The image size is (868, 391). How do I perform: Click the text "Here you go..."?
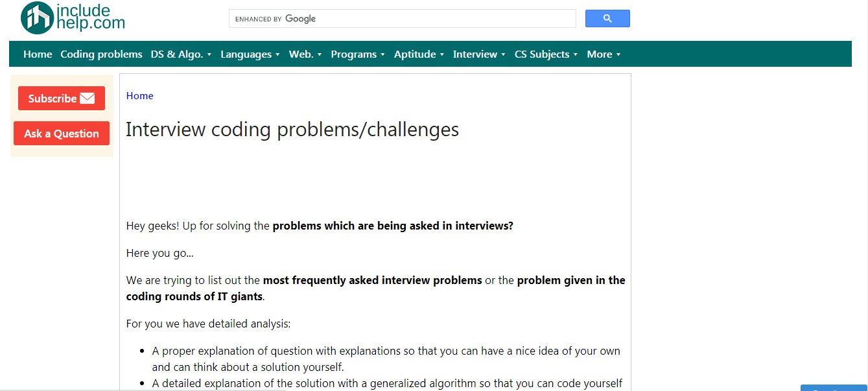[160, 254]
